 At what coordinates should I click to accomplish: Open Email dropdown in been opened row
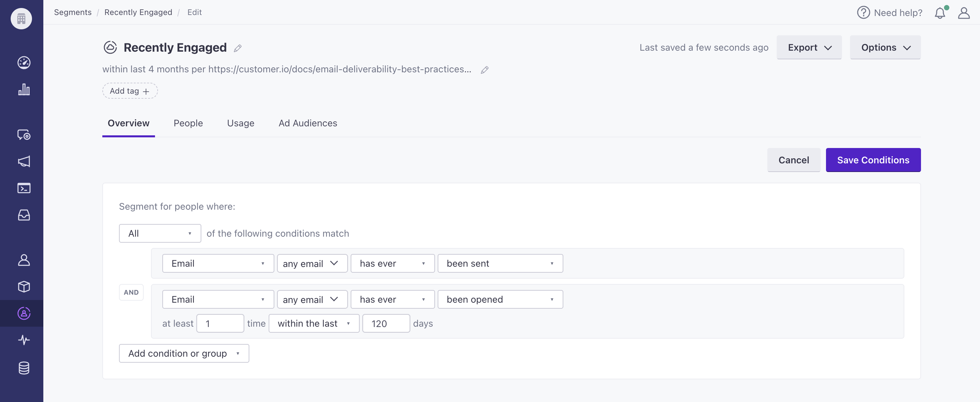coord(218,300)
